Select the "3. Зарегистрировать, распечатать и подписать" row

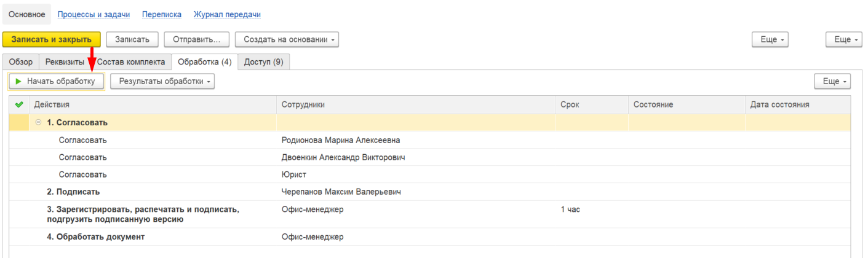pos(430,214)
